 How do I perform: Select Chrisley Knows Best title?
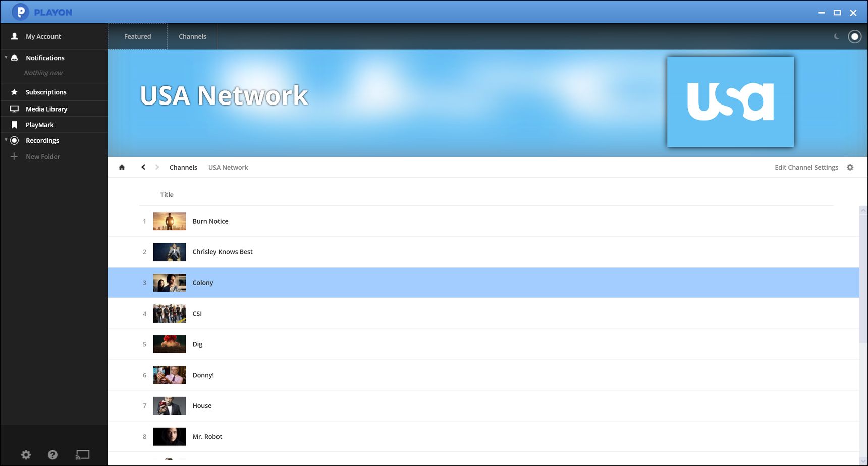(x=222, y=252)
